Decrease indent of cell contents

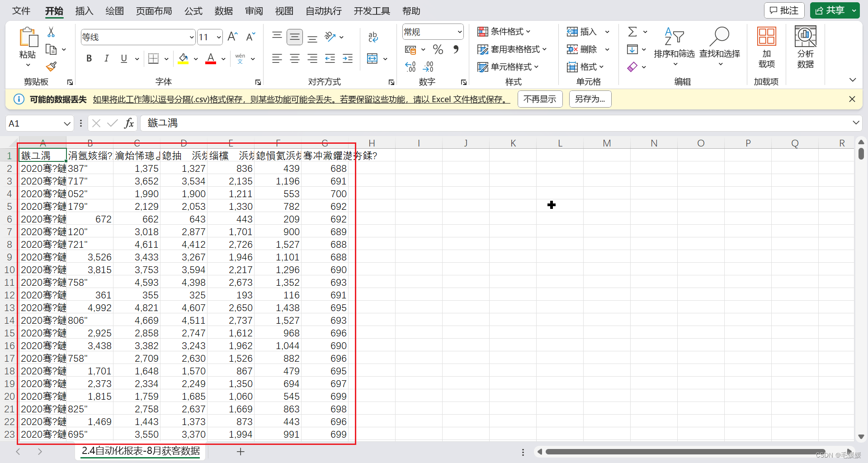330,58
